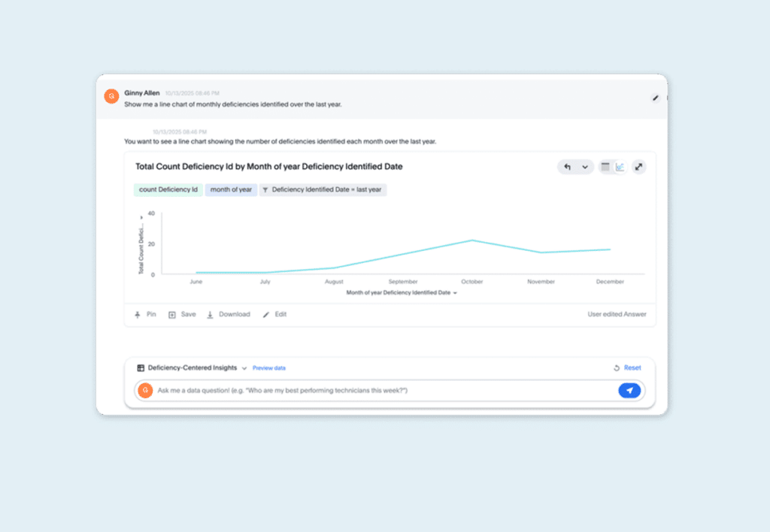The height and width of the screenshot is (532, 770).
Task: Click the Deficiency Identified Date filter chip
Action: [x=323, y=189]
